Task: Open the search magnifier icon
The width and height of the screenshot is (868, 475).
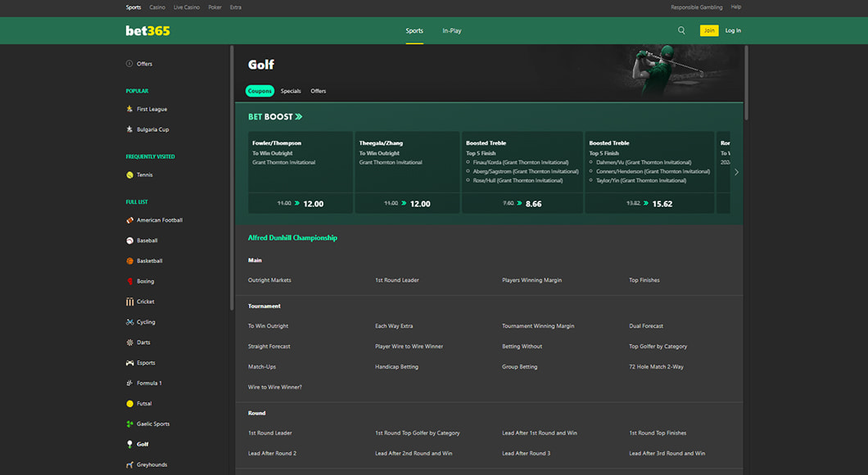Action: (681, 30)
